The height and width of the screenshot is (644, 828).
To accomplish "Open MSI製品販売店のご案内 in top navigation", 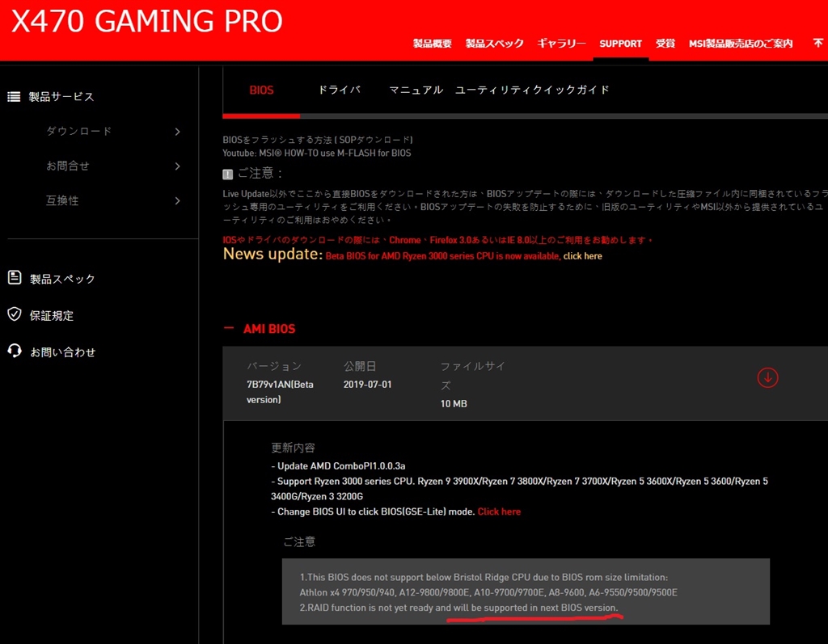I will [x=741, y=44].
